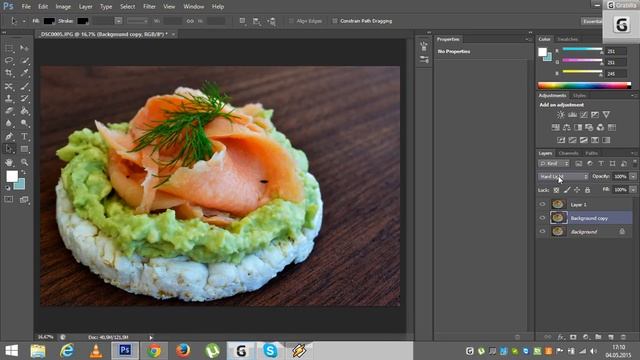Open the blend mode dropdown
Image resolution: width=640 pixels, height=360 pixels.
(563, 176)
